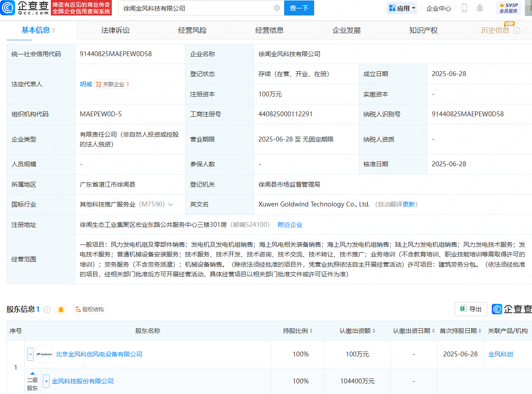
Task: Open the 企业发展 tab
Action: pyautogui.click(x=347, y=30)
